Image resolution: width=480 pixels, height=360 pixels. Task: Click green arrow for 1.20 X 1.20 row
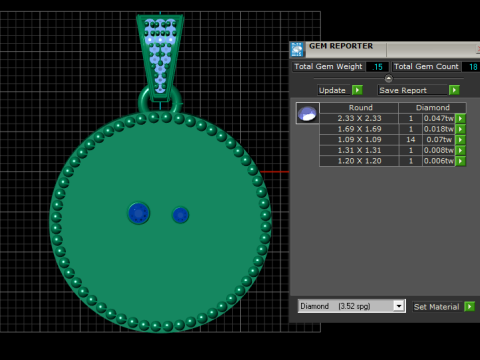(460, 161)
